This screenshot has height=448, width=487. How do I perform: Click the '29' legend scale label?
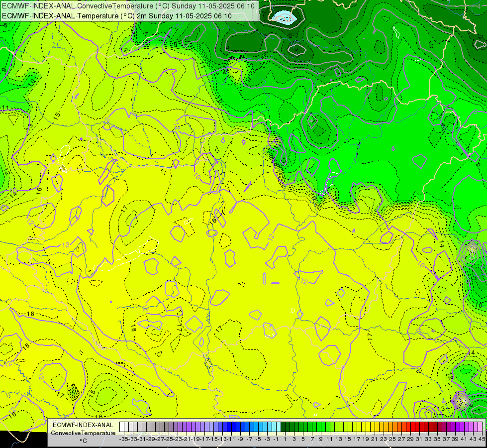pos(410,439)
